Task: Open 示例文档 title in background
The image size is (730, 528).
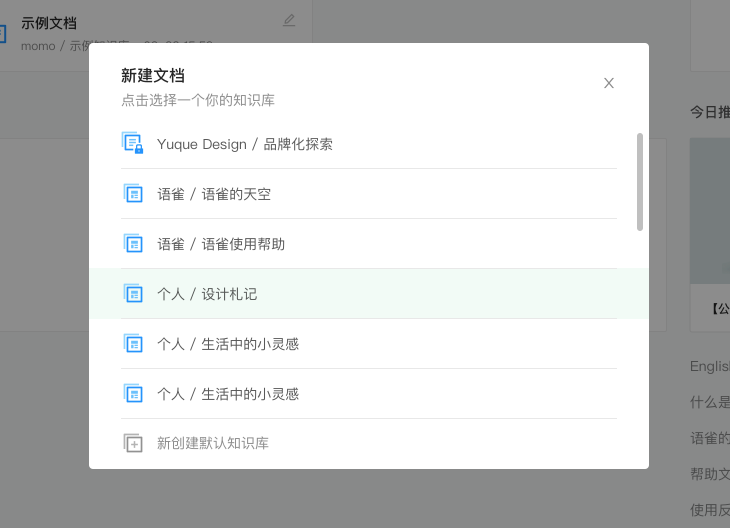Action: click(49, 23)
